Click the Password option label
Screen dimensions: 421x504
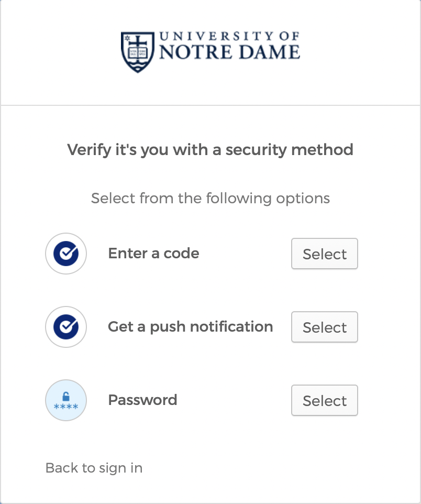tap(142, 400)
